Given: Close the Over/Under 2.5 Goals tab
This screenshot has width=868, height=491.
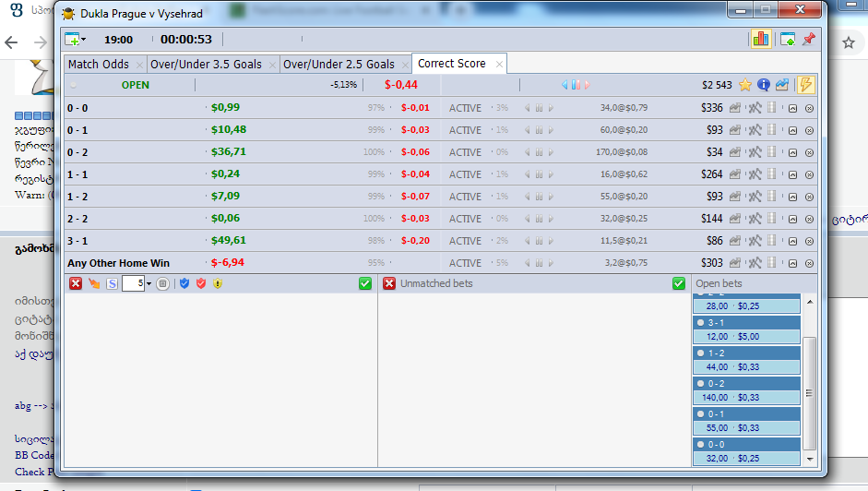Looking at the screenshot, I should click(405, 66).
